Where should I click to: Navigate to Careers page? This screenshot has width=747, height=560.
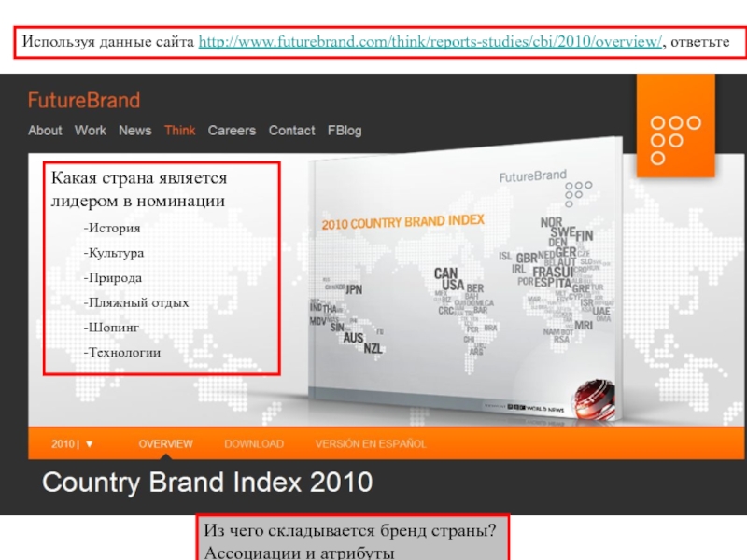click(x=232, y=131)
